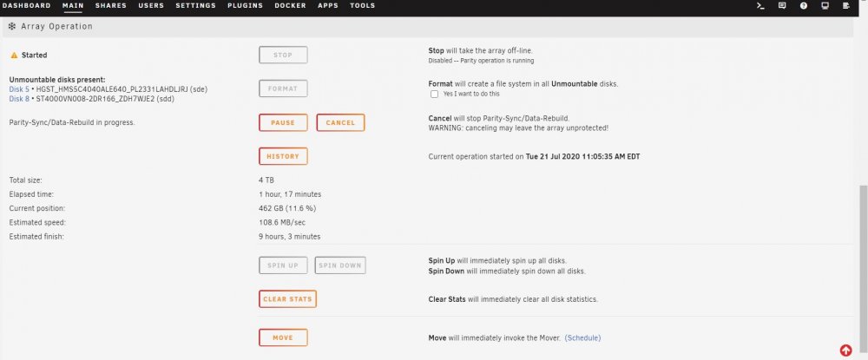Viewport: 868px width, 360px height.
Task: Pause the parity sync
Action: click(283, 123)
